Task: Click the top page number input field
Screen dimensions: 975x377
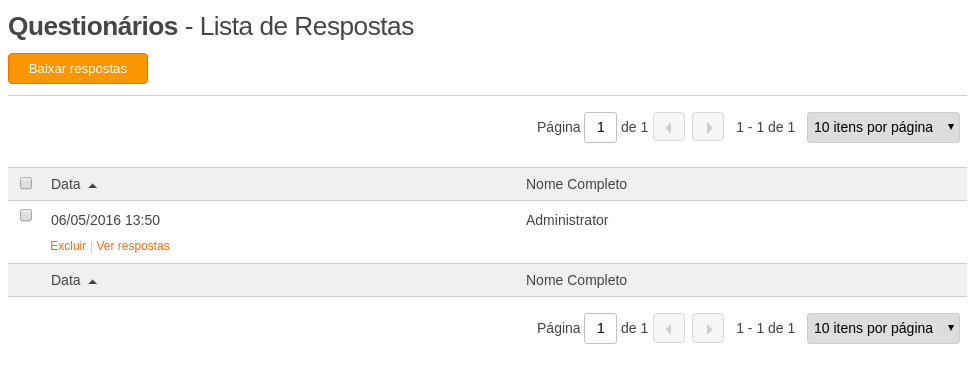Action: pos(600,127)
